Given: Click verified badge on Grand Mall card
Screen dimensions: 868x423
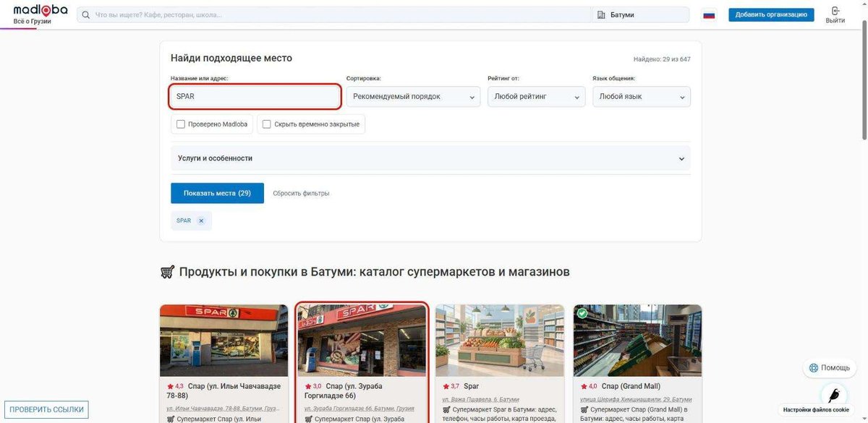Looking at the screenshot, I should 582,313.
